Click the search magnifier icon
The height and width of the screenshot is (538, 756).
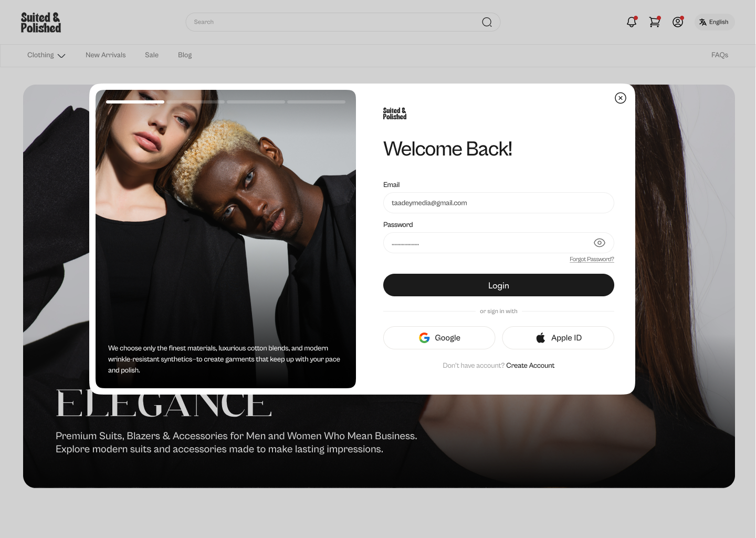point(487,22)
